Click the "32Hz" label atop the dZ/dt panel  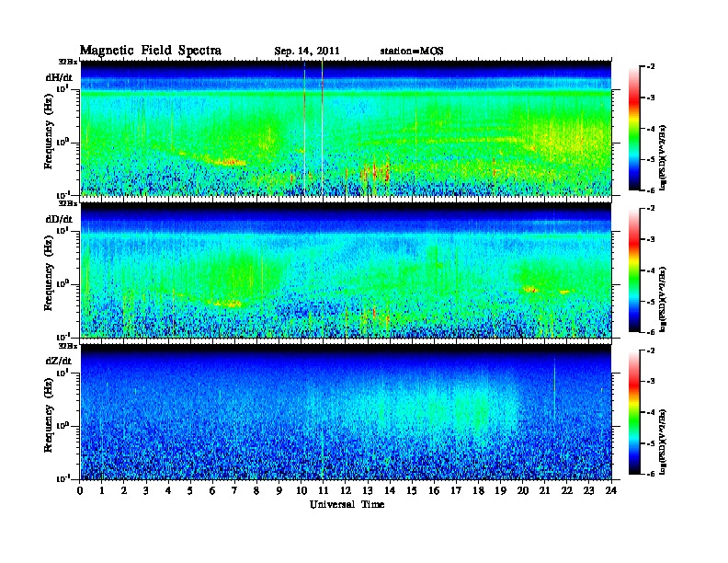pyautogui.click(x=67, y=346)
